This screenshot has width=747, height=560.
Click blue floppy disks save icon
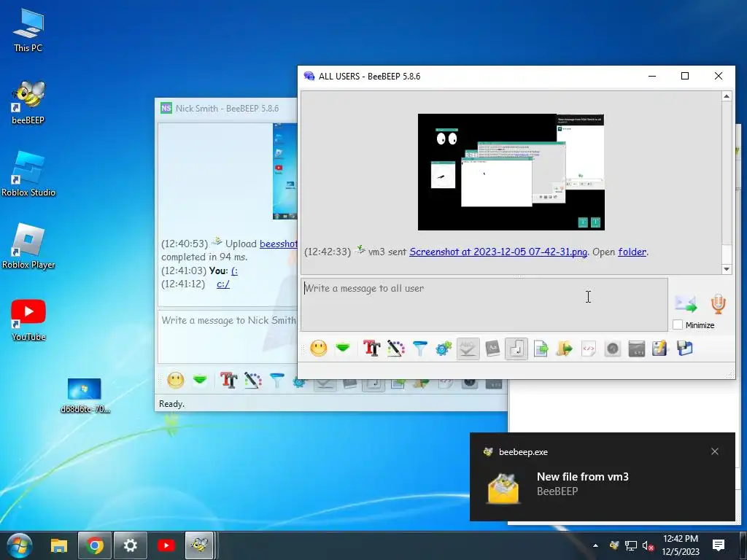[x=684, y=349]
